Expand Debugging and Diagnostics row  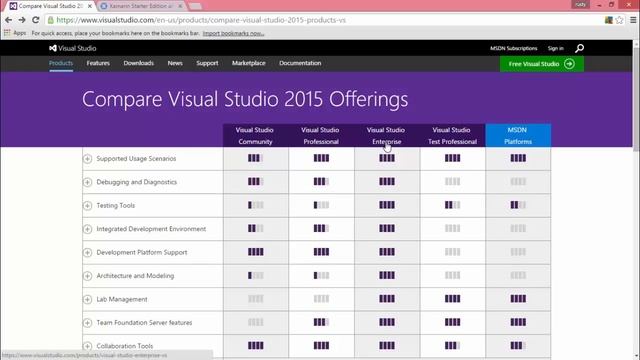[87, 182]
